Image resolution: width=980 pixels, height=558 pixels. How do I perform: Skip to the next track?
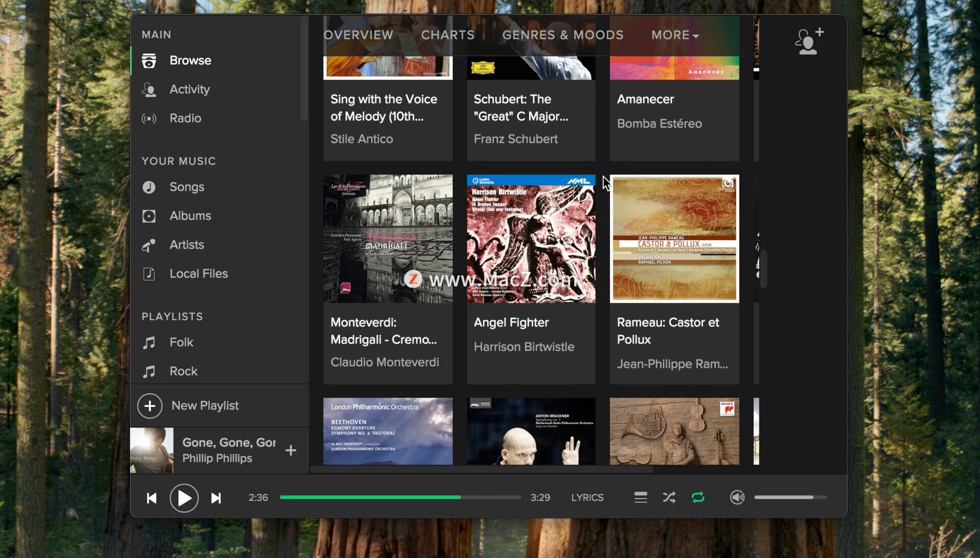[x=216, y=498]
